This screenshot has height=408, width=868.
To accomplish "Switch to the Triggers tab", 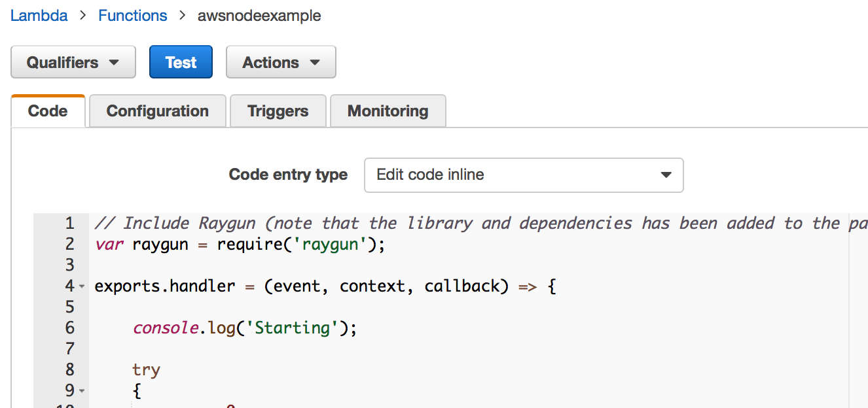I will click(x=278, y=111).
